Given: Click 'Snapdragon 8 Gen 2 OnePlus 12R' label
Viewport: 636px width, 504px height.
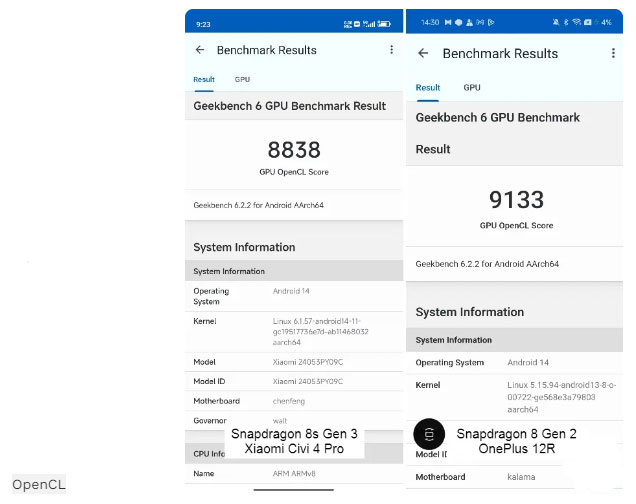Looking at the screenshot, I should pos(516,441).
